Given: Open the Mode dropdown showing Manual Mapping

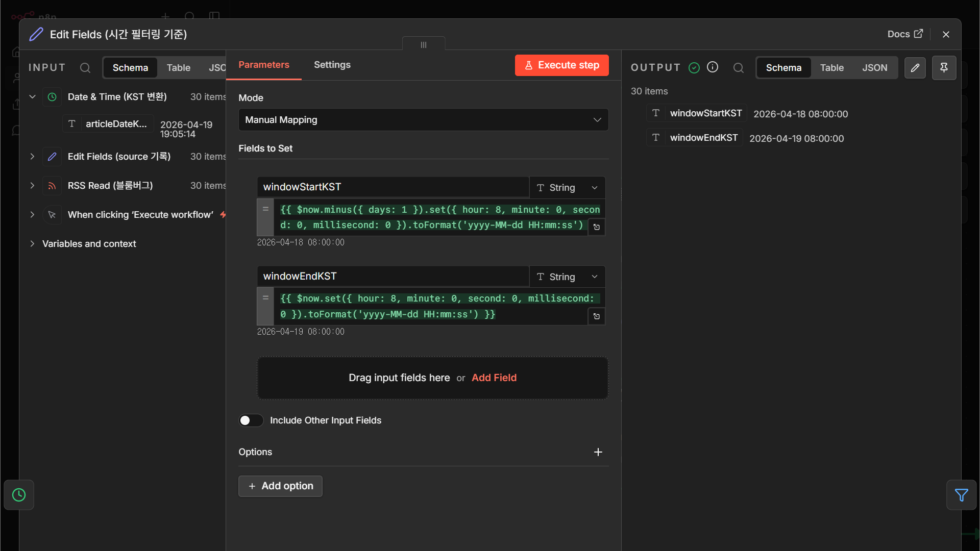Looking at the screenshot, I should click(423, 120).
